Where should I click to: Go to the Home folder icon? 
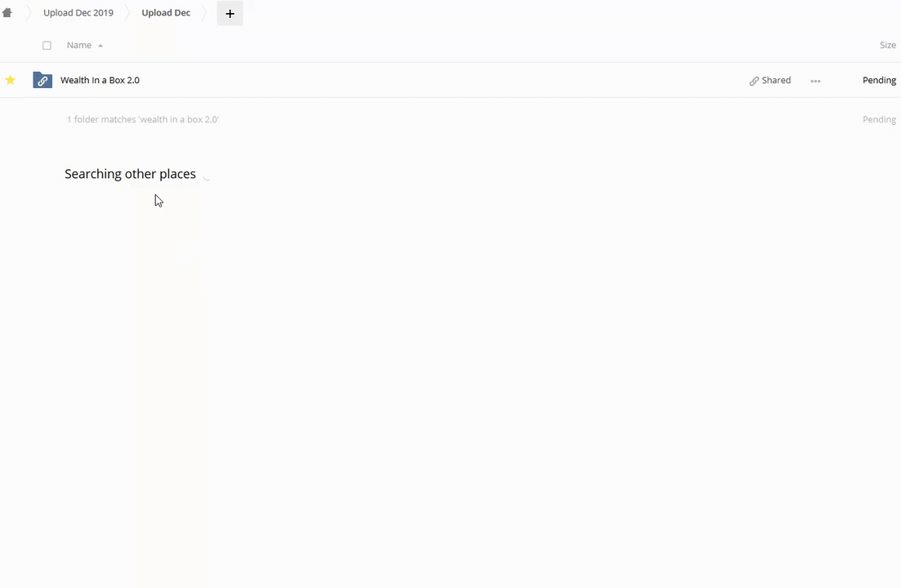[x=7, y=13]
